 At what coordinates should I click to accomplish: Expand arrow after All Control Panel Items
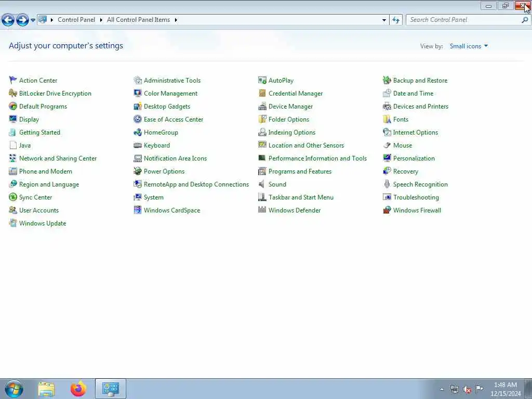[176, 20]
